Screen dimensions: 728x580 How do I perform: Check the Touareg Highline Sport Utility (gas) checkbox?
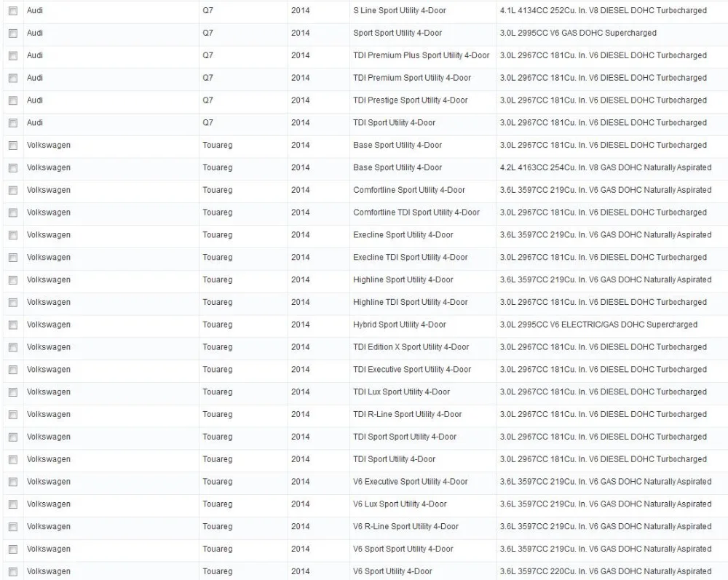[13, 280]
